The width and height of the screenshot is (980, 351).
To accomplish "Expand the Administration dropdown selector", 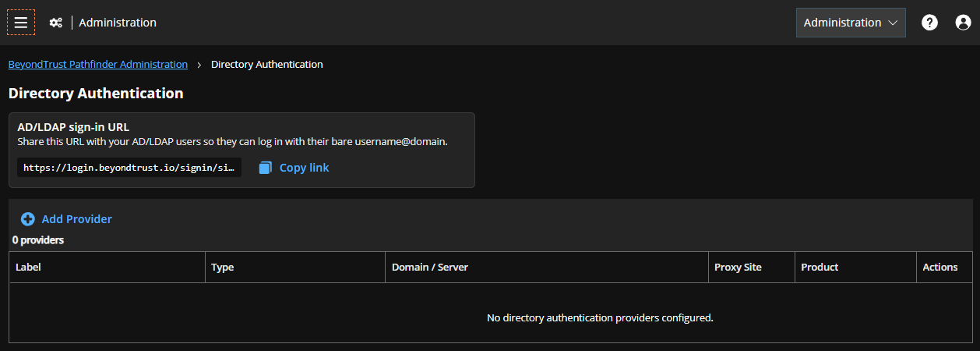I will (851, 23).
